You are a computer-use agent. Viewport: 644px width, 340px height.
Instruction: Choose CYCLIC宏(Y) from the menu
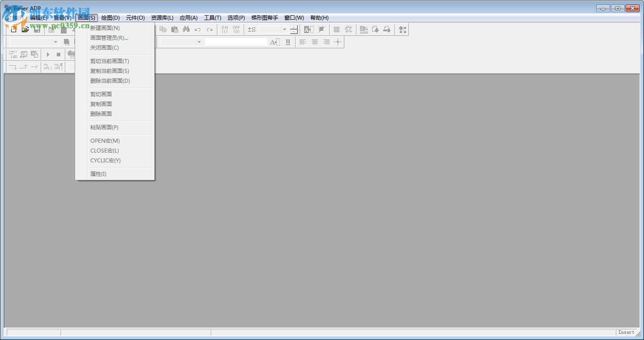[x=115, y=161]
